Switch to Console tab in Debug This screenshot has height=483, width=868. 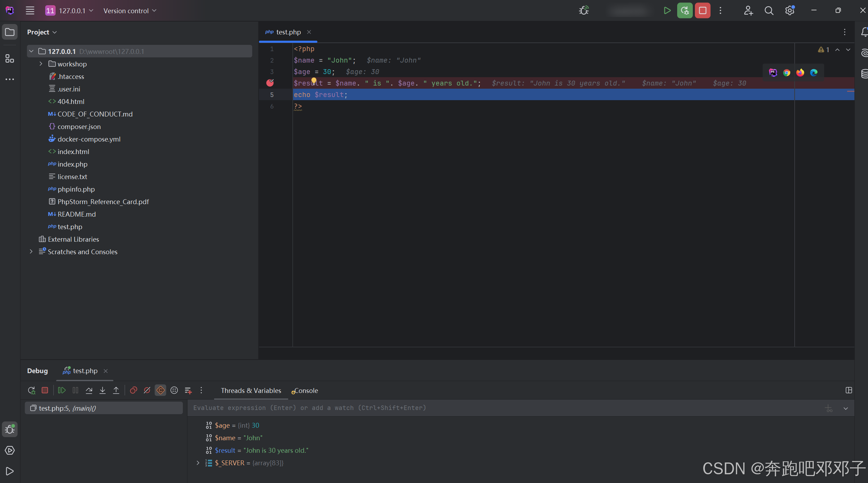[305, 391]
